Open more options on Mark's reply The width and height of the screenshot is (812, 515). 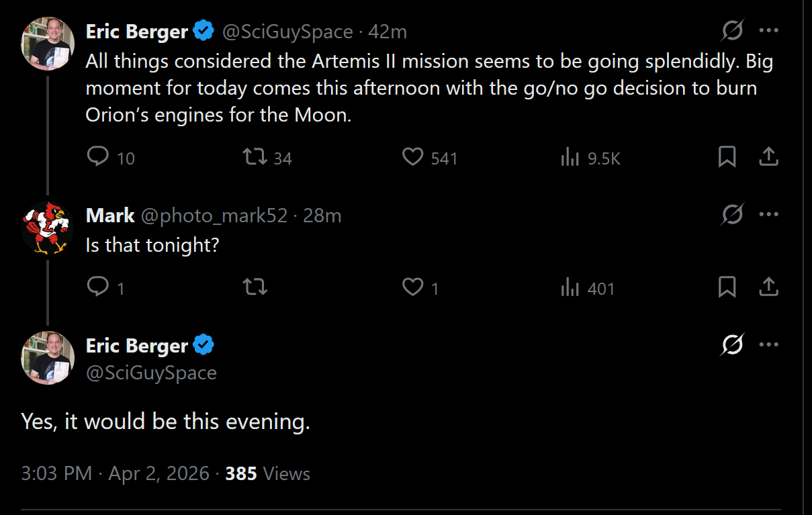point(768,215)
